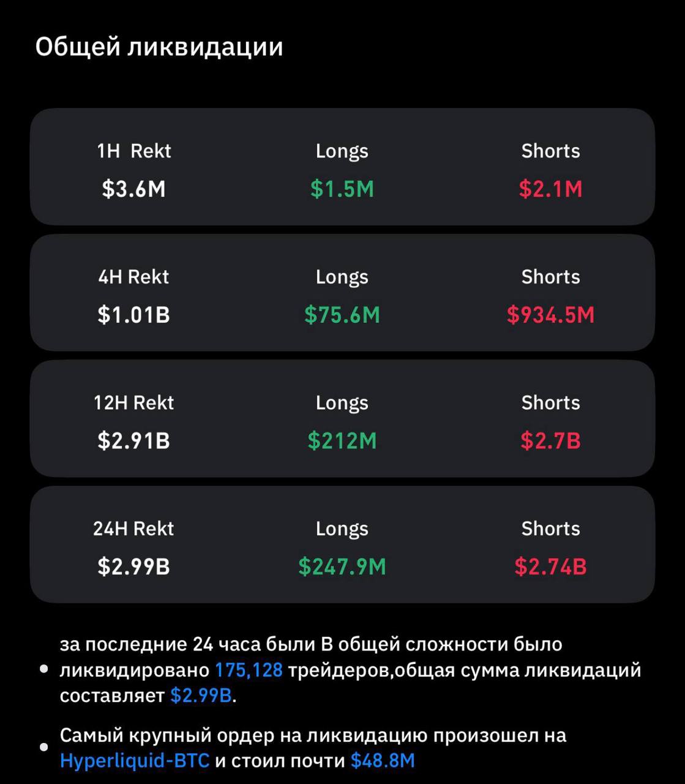This screenshot has height=784, width=685.
Task: Click the $48.8M order amount link
Action: coord(383,761)
